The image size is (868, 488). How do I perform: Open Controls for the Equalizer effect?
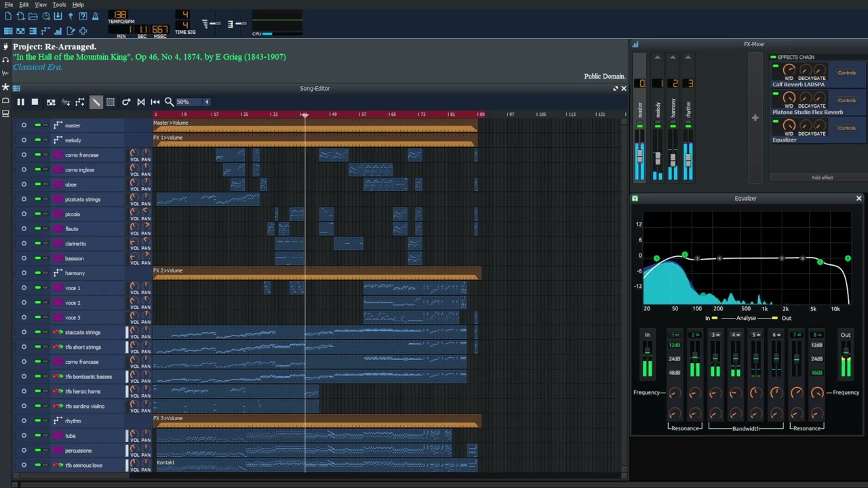click(846, 128)
